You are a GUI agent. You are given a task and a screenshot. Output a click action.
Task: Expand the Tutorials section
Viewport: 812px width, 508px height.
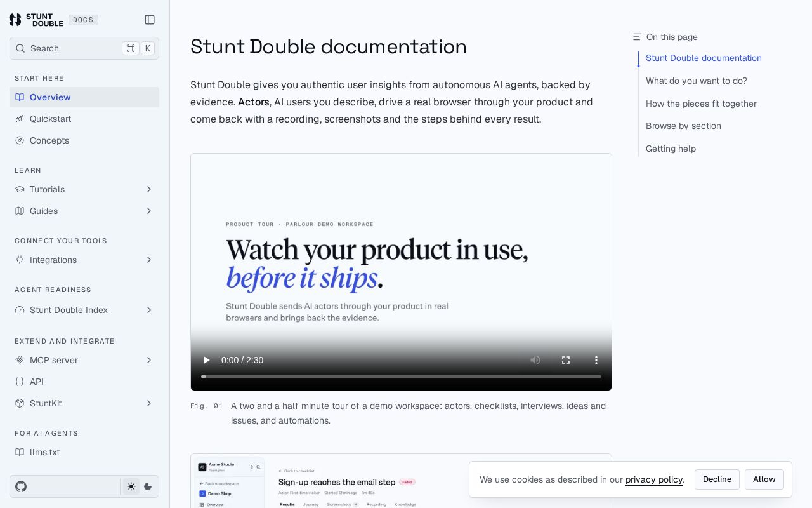point(84,189)
